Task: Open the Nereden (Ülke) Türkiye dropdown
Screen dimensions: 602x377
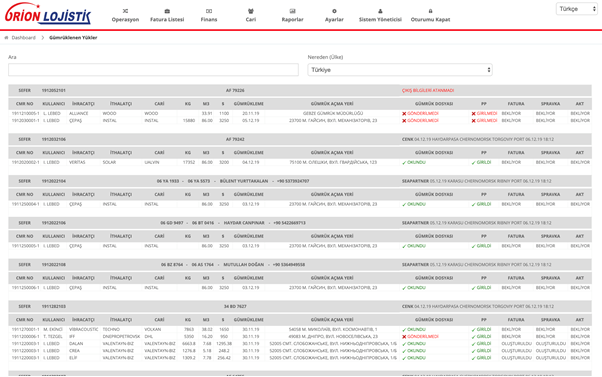Action: pyautogui.click(x=400, y=70)
